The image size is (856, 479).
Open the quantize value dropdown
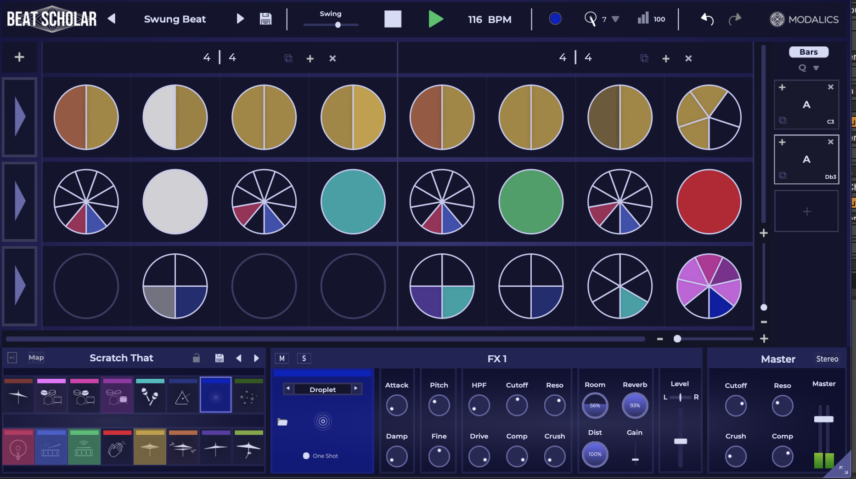tap(615, 19)
